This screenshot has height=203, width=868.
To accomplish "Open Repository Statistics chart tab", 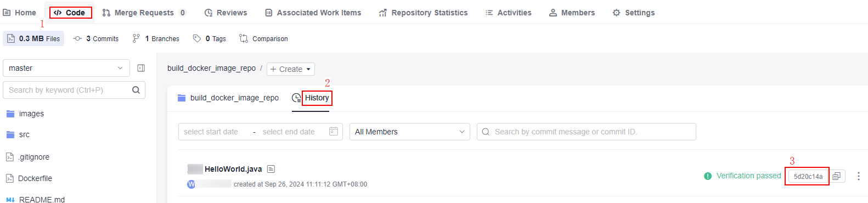I will pyautogui.click(x=423, y=13).
